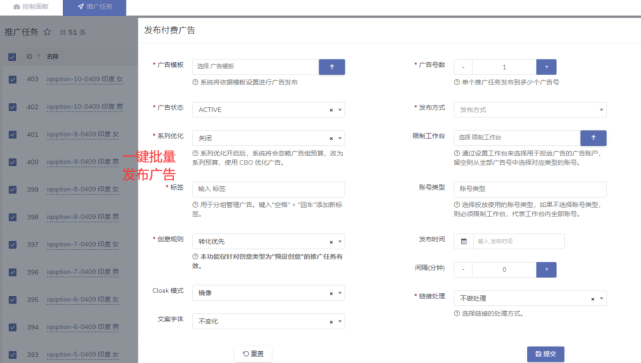Viewport: 641px width, 363px height.
Task: Open the 创意规则 dropdown
Action: (x=268, y=242)
